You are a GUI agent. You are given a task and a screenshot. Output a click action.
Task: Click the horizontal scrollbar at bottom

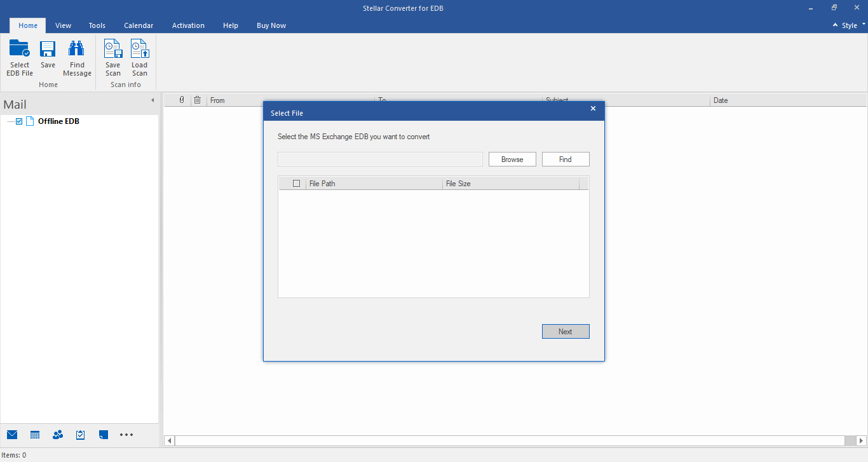[x=508, y=440]
